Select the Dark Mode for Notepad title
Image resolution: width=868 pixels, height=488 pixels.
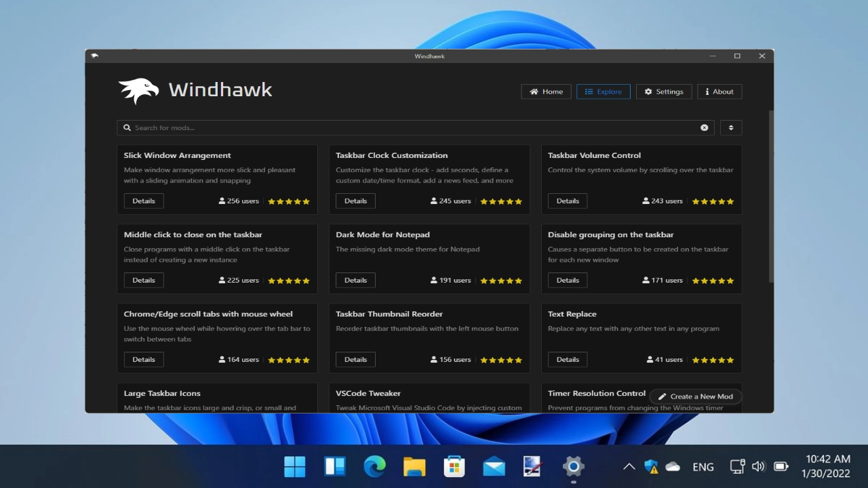coord(382,235)
